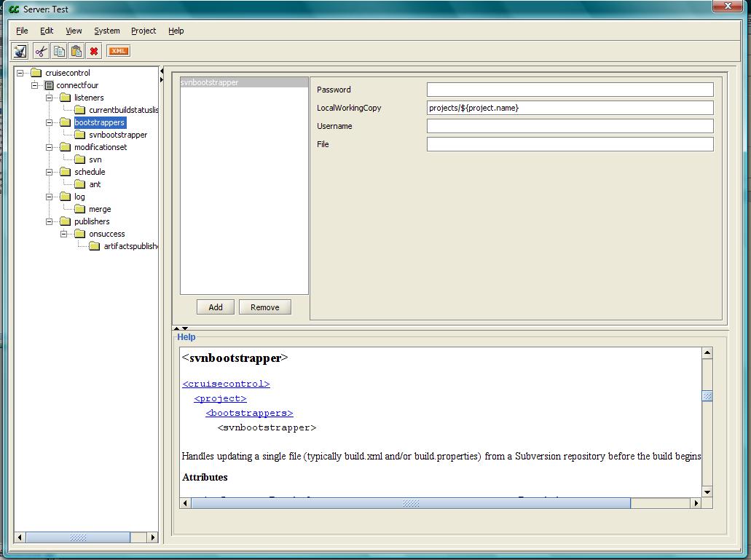Click the svnbootstrapper folder icon in tree

point(80,135)
